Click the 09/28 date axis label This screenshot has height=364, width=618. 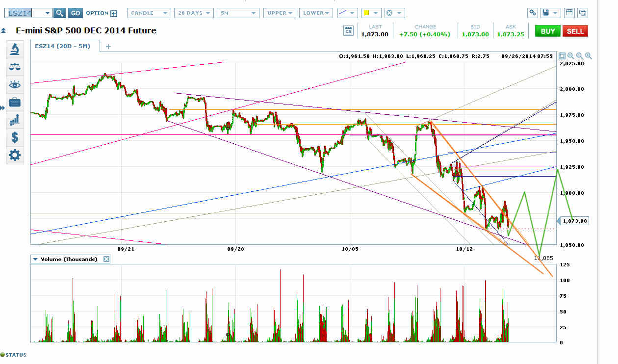coord(236,249)
